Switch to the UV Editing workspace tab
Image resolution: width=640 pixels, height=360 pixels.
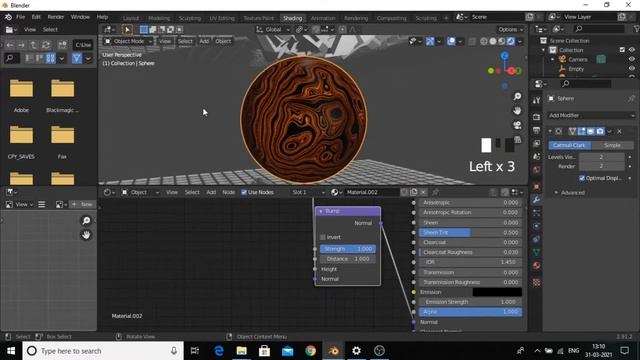[222, 18]
